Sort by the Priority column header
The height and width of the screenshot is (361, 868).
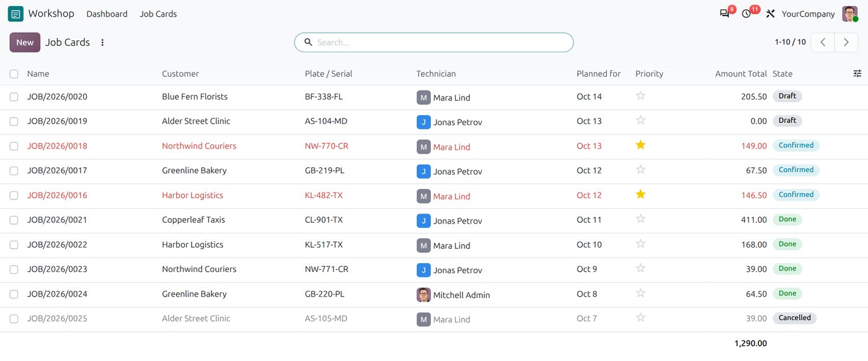649,74
